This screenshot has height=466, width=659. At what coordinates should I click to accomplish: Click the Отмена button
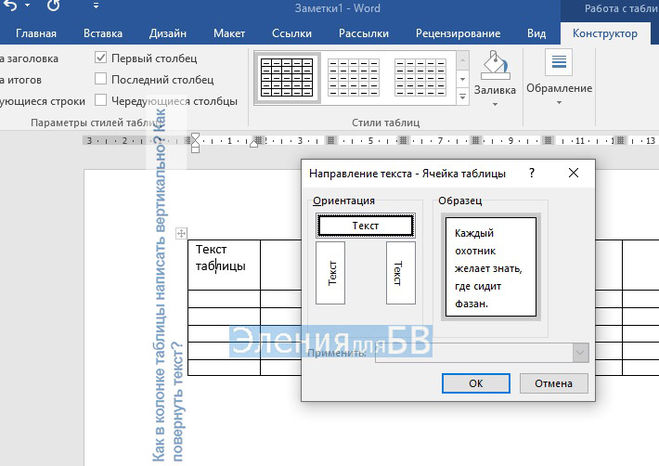(x=554, y=383)
